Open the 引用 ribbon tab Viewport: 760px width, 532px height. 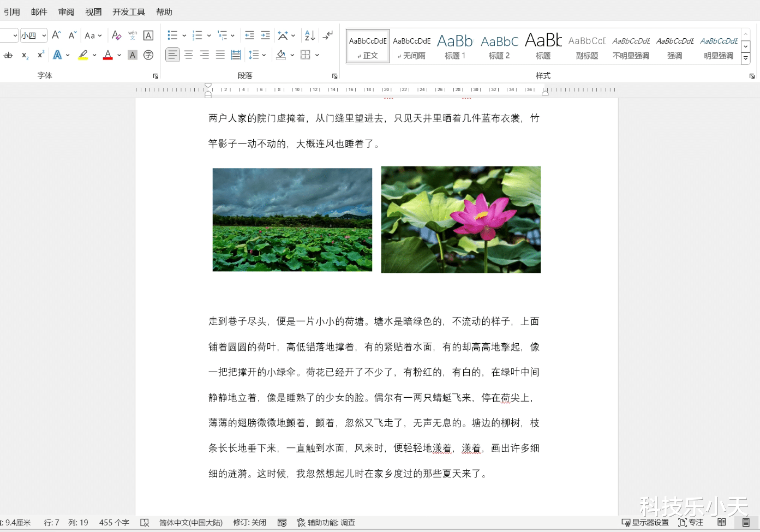[x=11, y=12]
